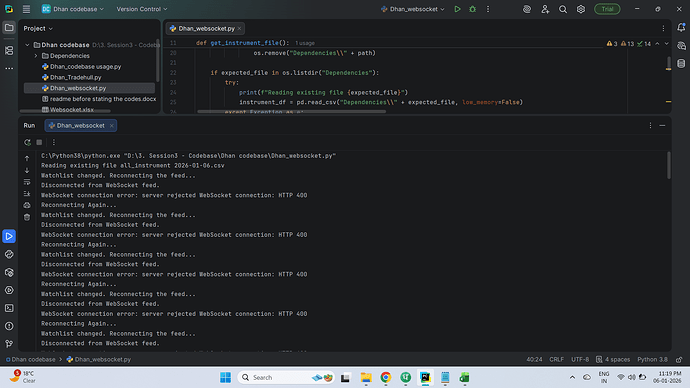Toggle scroll to end of console
The width and height of the screenshot is (690, 388).
click(27, 194)
